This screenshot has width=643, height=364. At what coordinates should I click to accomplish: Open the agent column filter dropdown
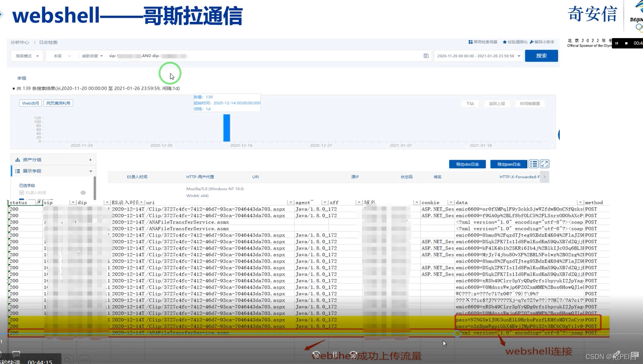[x=324, y=202]
